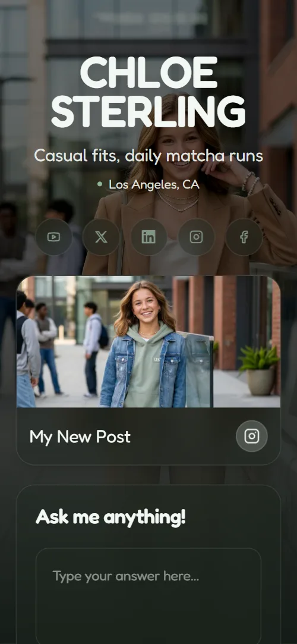Click the "STERLING" surname heading

[x=148, y=111]
